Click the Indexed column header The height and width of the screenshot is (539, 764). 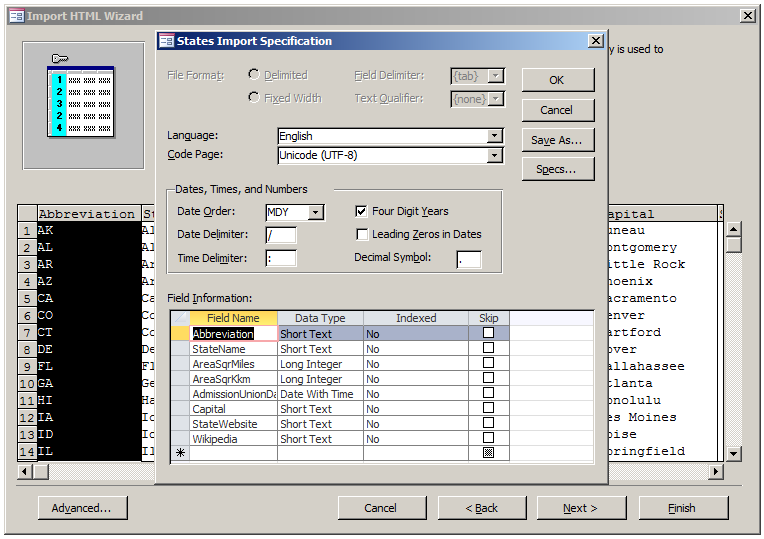click(416, 318)
